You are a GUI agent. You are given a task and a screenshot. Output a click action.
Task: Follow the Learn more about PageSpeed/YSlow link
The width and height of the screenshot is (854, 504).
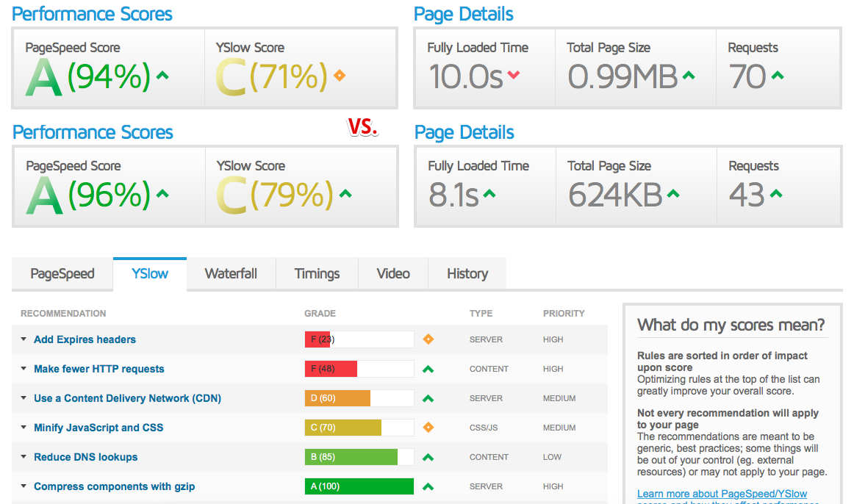tap(722, 494)
